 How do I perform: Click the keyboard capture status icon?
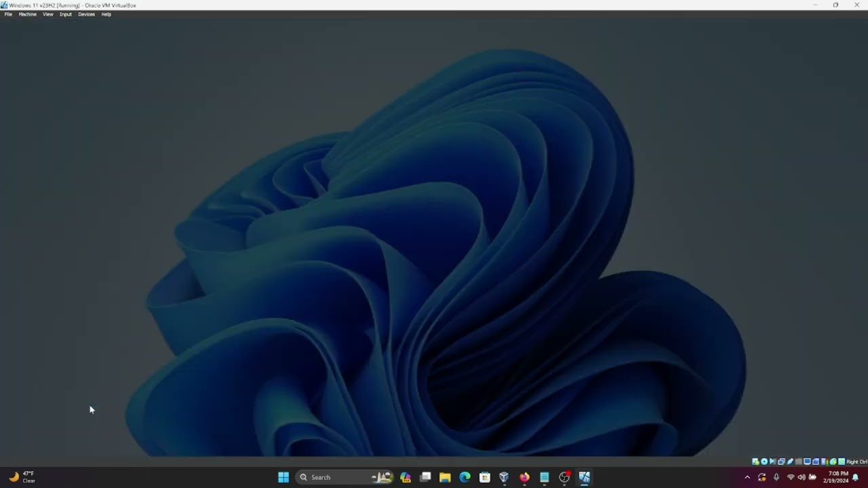point(842,462)
